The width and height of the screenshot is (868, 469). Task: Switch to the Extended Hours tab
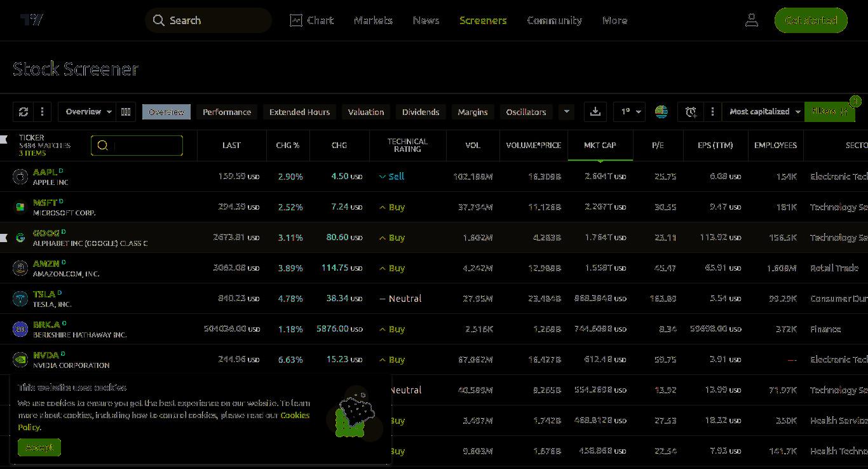[299, 112]
